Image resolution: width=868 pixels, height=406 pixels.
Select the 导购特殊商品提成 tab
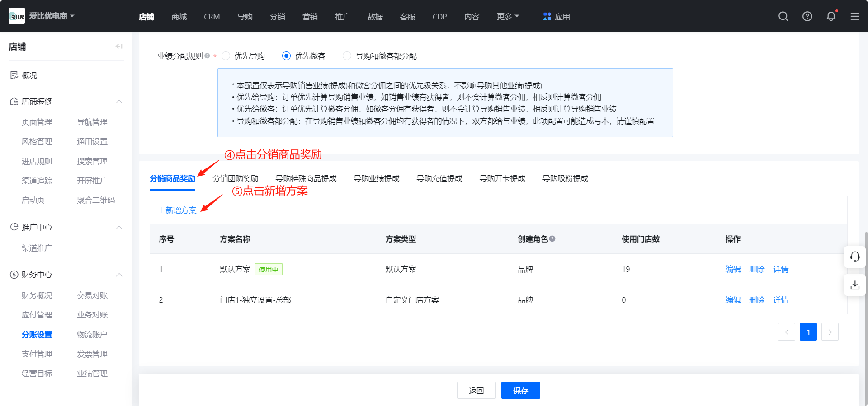[x=306, y=178]
